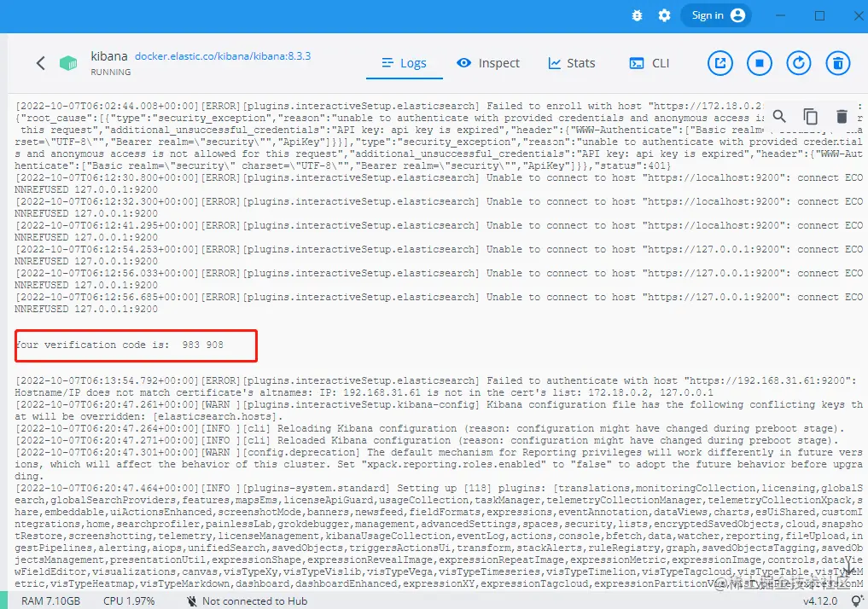Switch to the Logs tab
This screenshot has height=609, width=868.
404,63
